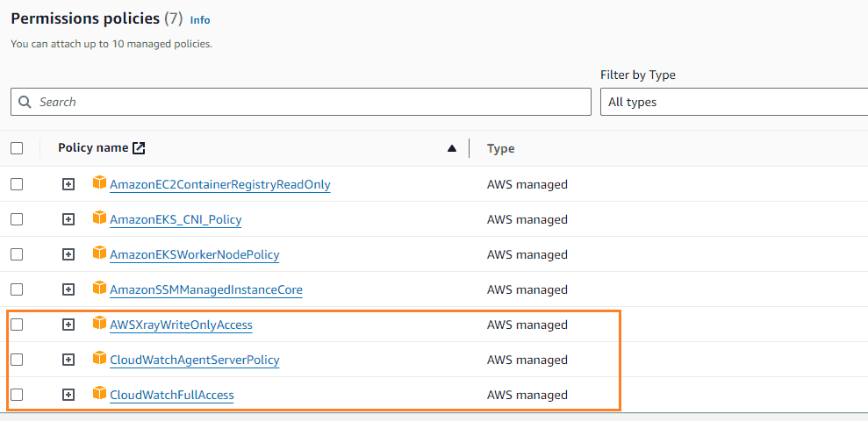
Task: Open the Info link beside Permissions policies
Action: [200, 20]
